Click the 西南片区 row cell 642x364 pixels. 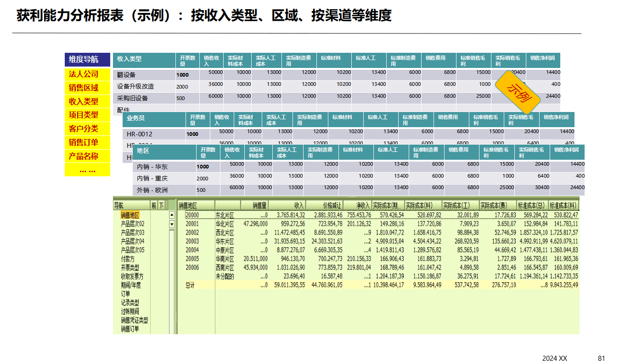(x=225, y=268)
